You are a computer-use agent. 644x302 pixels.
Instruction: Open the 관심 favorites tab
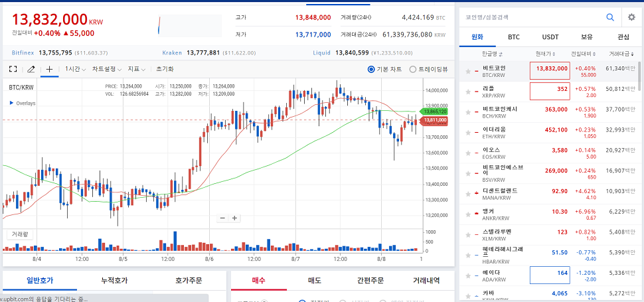click(x=623, y=37)
